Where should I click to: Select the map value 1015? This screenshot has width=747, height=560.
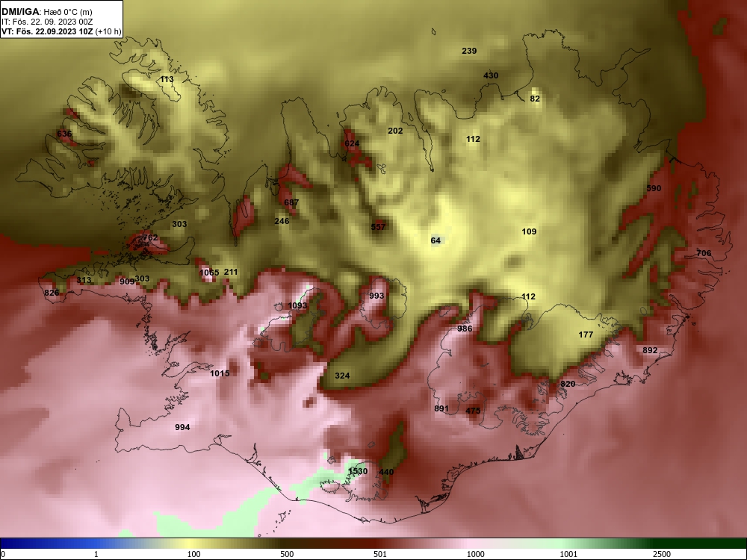point(220,373)
